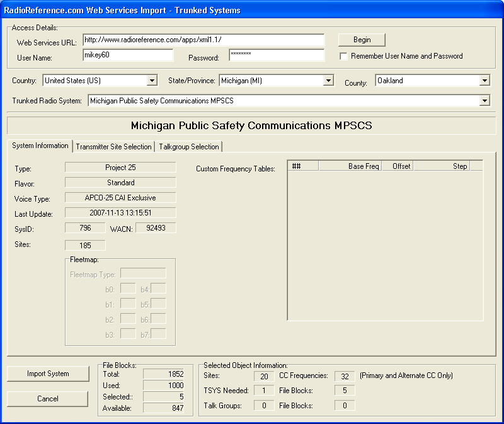Viewport: 504px width, 424px height.
Task: Focus the Password field
Action: (276, 55)
